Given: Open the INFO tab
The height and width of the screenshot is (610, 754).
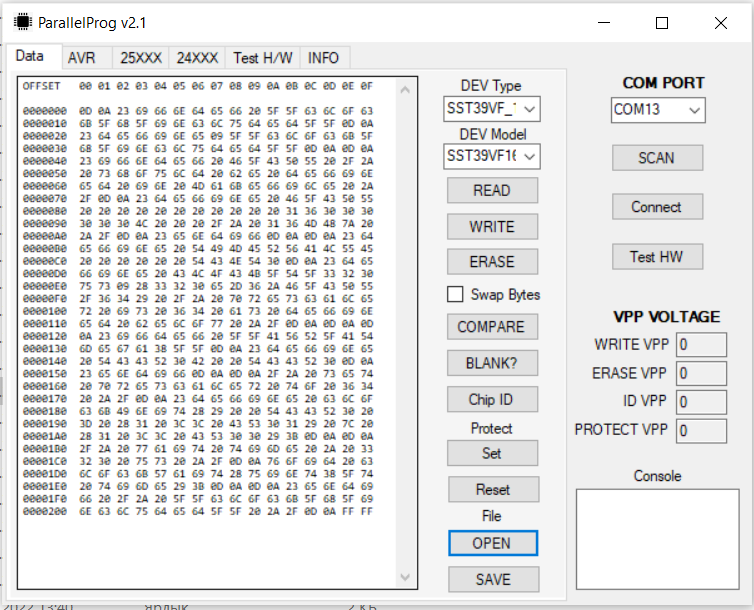Looking at the screenshot, I should point(325,58).
